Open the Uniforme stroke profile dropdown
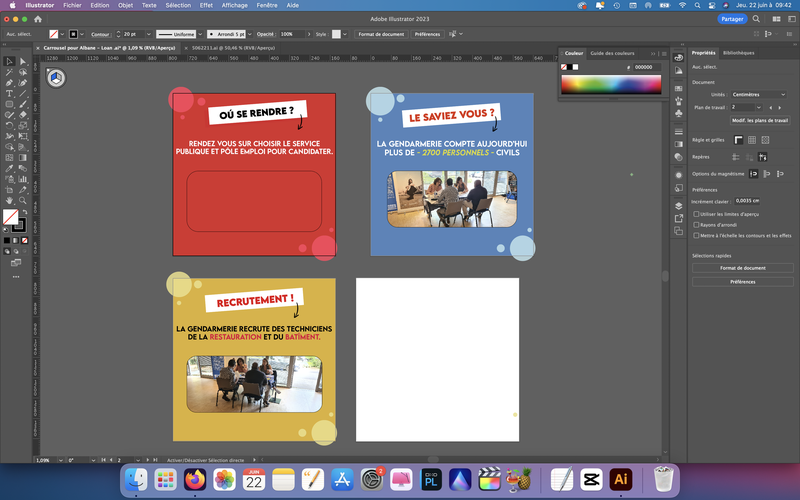The image size is (800, 500). pyautogui.click(x=180, y=34)
